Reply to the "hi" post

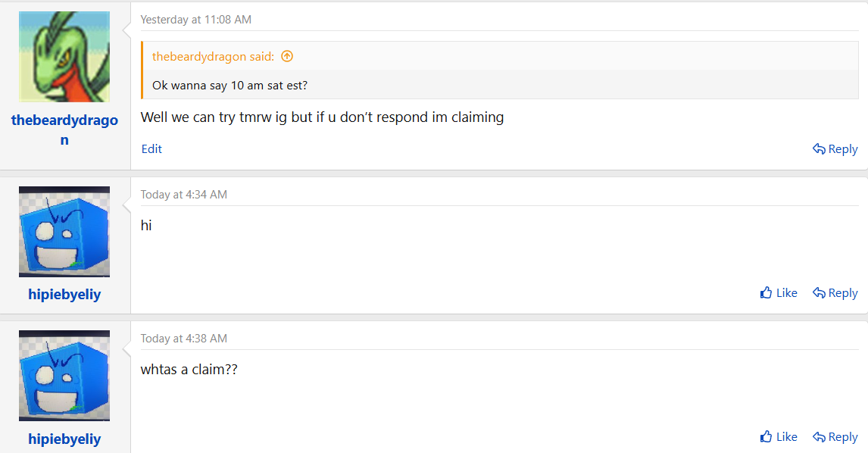835,293
